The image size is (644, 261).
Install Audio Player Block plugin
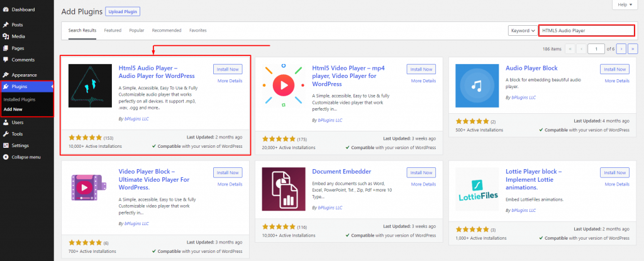point(614,69)
